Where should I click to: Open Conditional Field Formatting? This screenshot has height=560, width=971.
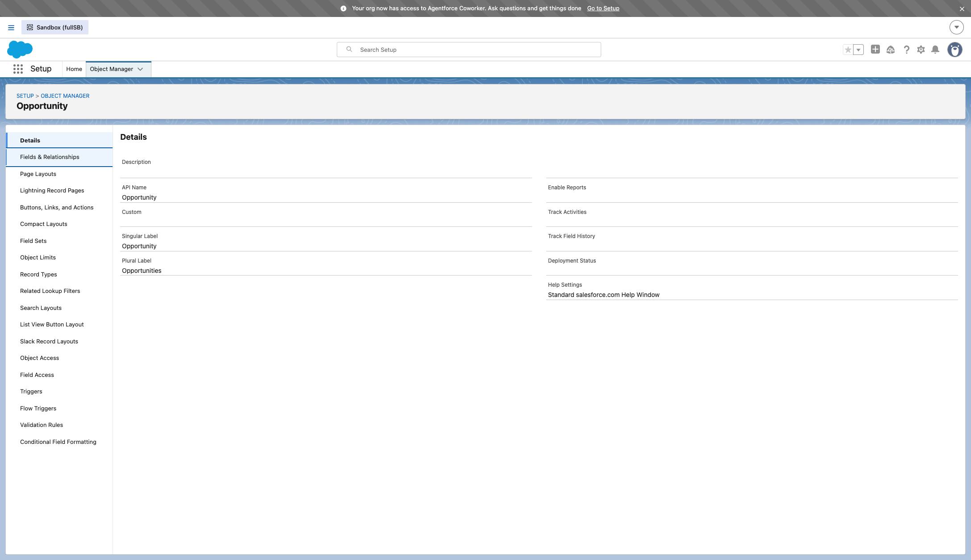[x=59, y=442]
